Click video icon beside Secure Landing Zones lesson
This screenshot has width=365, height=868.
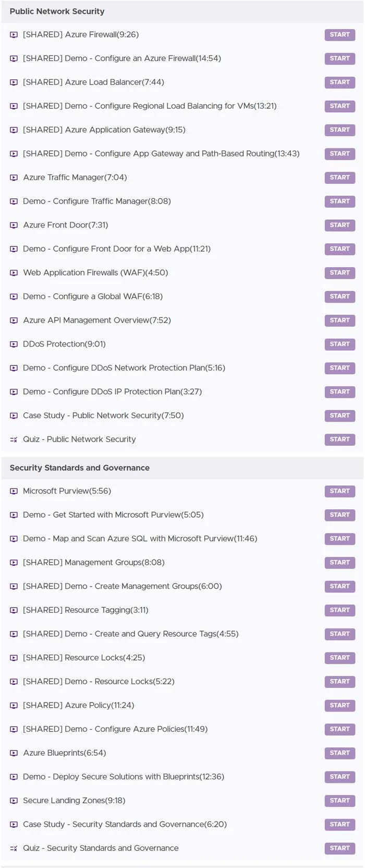click(14, 801)
